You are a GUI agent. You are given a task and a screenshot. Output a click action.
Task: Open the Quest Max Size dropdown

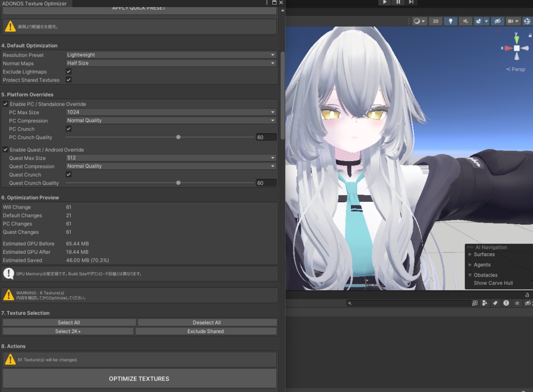click(171, 158)
